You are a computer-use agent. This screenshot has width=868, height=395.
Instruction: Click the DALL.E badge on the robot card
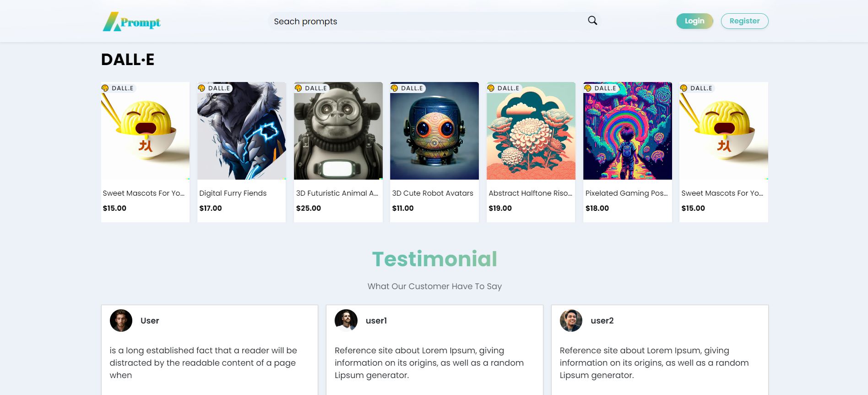(x=407, y=88)
